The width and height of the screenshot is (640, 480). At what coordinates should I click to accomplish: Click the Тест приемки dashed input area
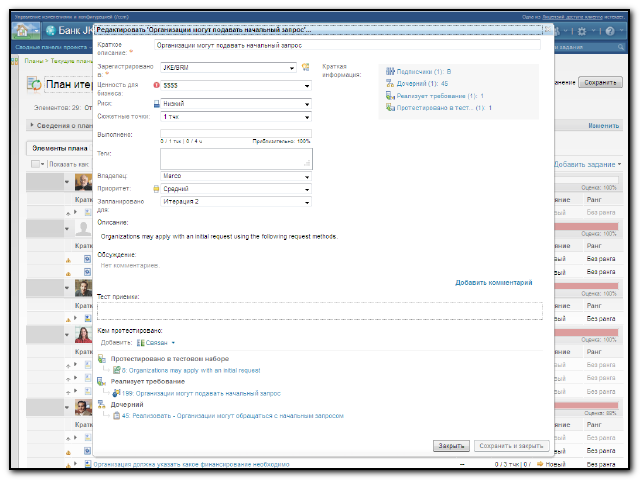(320, 311)
